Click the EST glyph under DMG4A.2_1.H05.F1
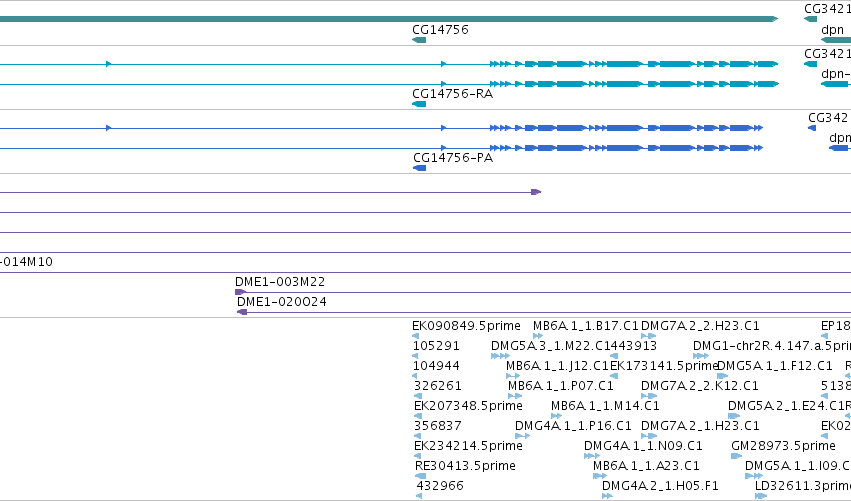The image size is (851, 501). [607, 496]
